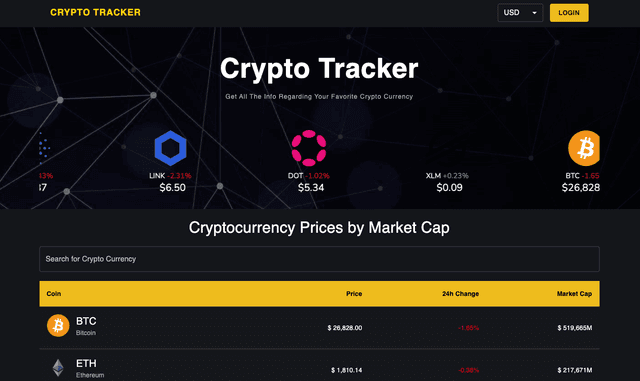Open the XLM carousel item at $0.09
The height and width of the screenshot is (381, 640).
(448, 182)
